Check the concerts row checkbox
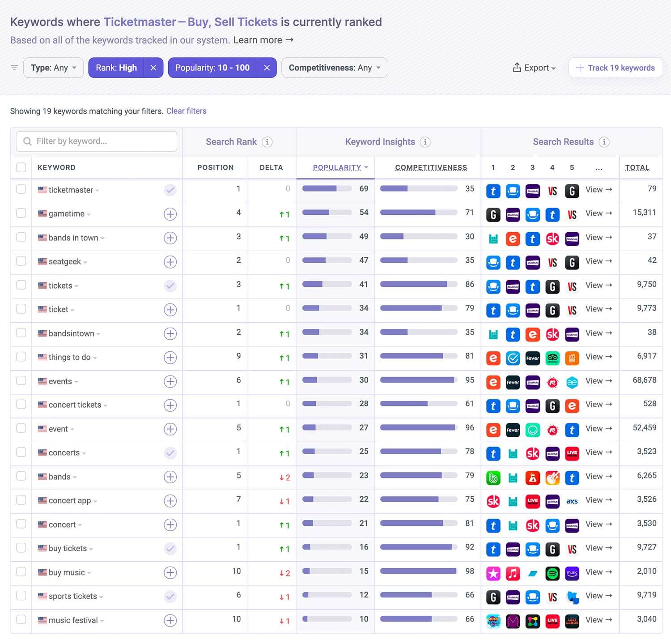The width and height of the screenshot is (671, 644). [21, 452]
